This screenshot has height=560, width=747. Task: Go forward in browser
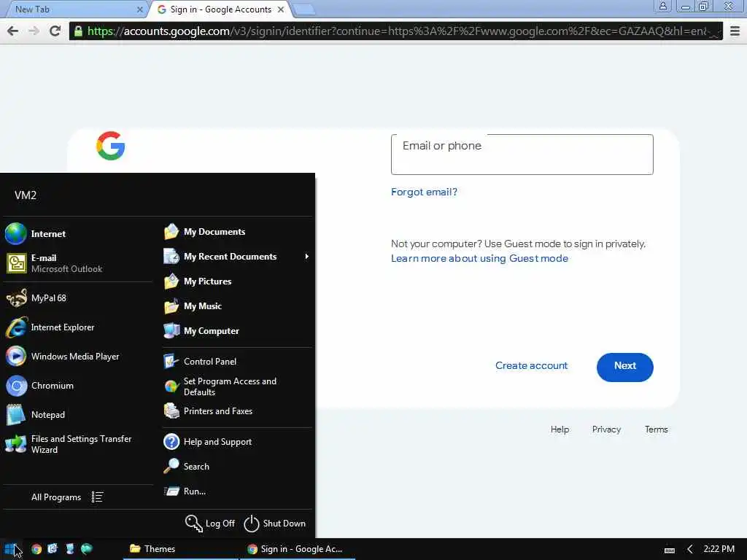pyautogui.click(x=34, y=31)
